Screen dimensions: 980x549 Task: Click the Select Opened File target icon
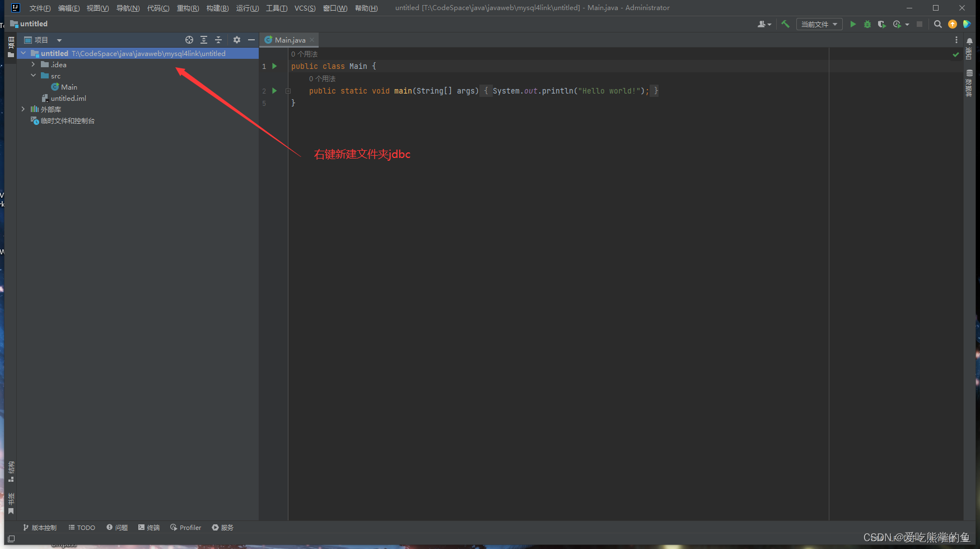189,40
